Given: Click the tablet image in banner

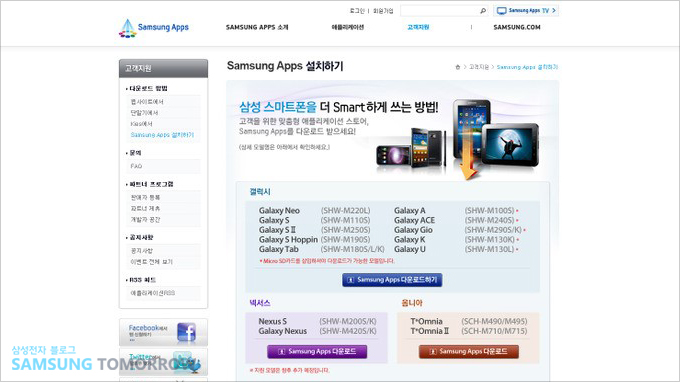Looking at the screenshot, I should [x=510, y=145].
